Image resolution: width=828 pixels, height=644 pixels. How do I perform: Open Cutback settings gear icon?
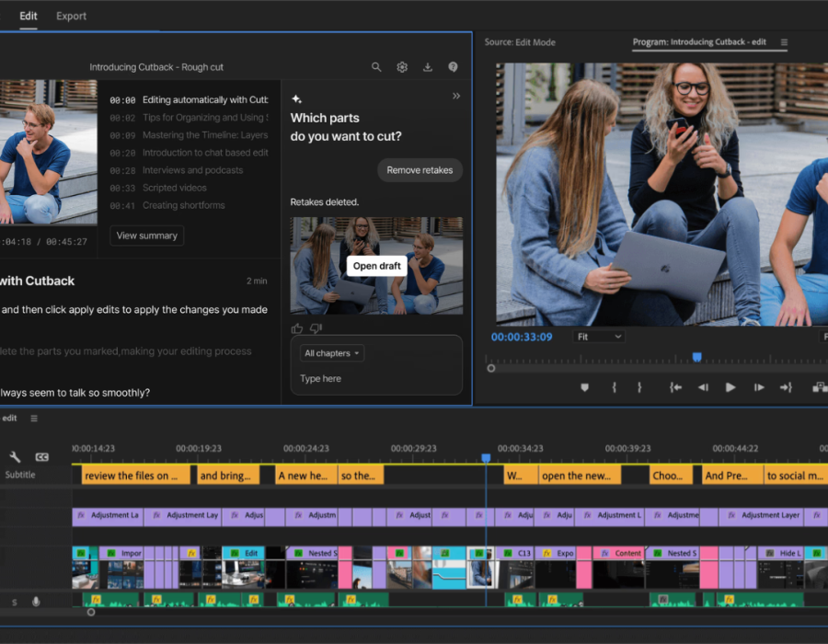tap(402, 67)
